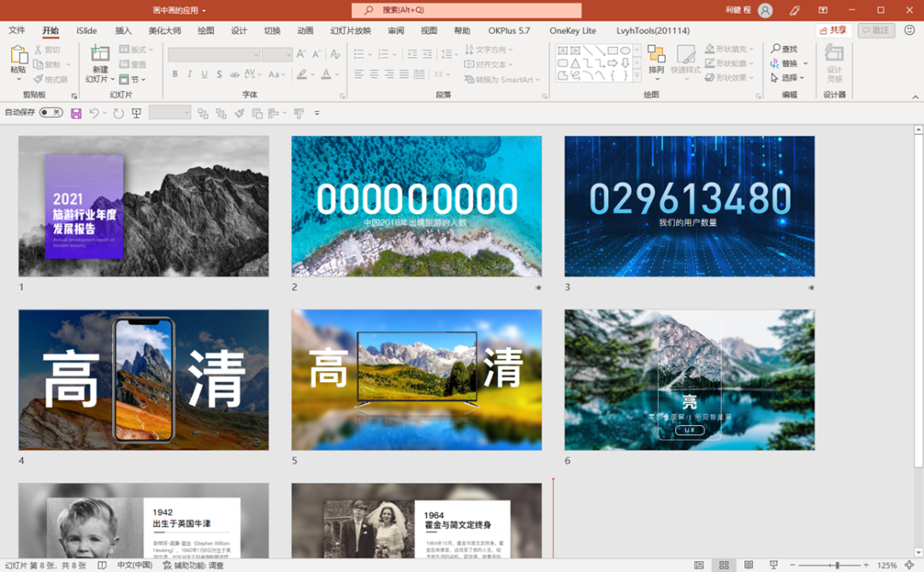Screen dimensions: 924x572
Task: Click the Slide Show icon in status bar
Action: pos(773,565)
